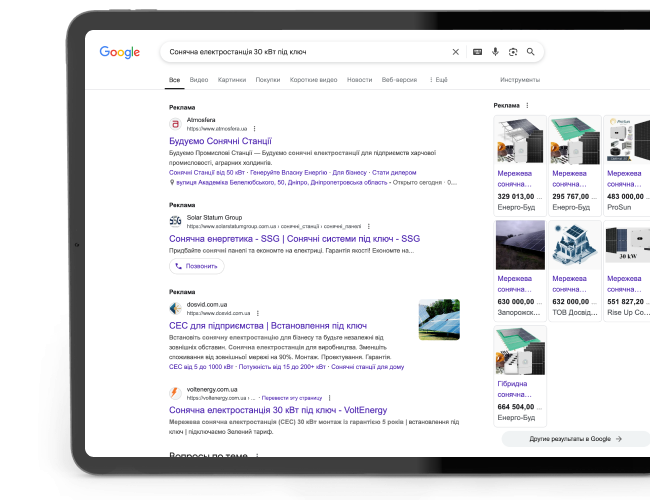
Task: Click Другие результаты в Google button
Action: (x=576, y=439)
